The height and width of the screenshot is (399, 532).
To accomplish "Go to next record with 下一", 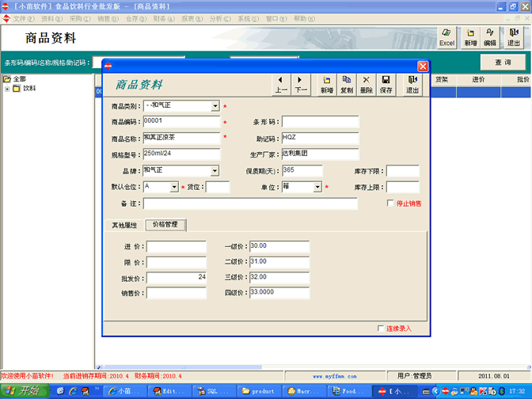I will 301,85.
